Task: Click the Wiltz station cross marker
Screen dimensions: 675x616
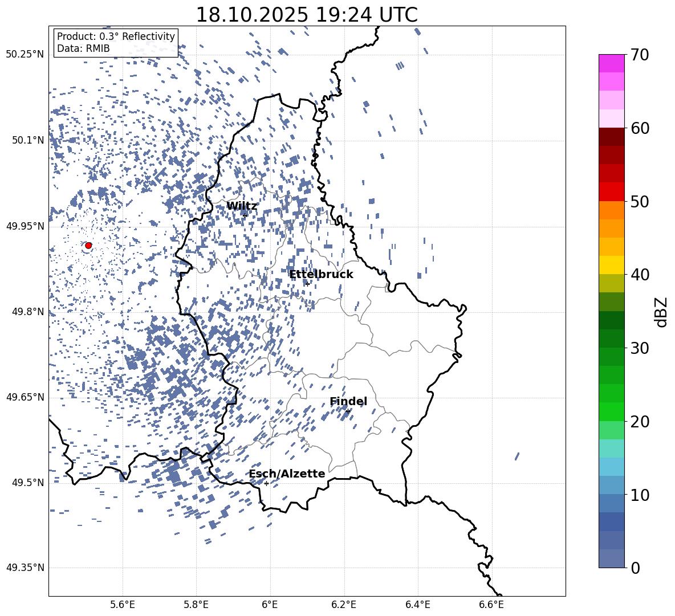Action: point(245,215)
